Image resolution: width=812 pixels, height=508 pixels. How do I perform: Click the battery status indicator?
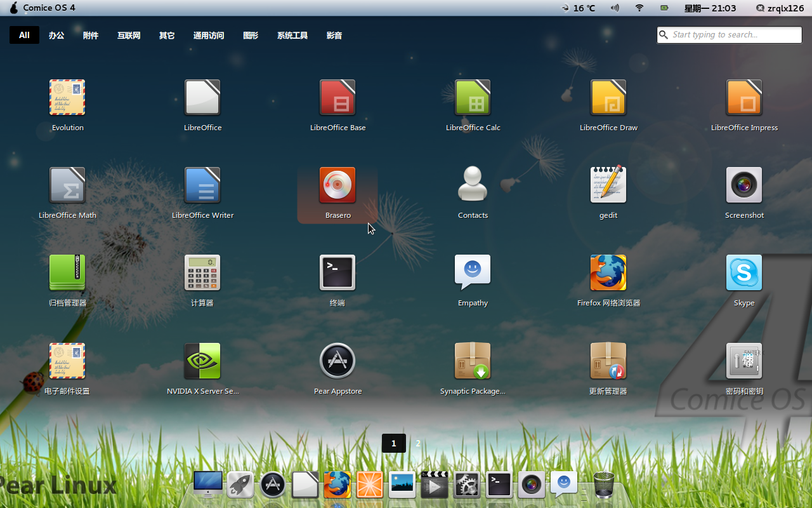664,8
